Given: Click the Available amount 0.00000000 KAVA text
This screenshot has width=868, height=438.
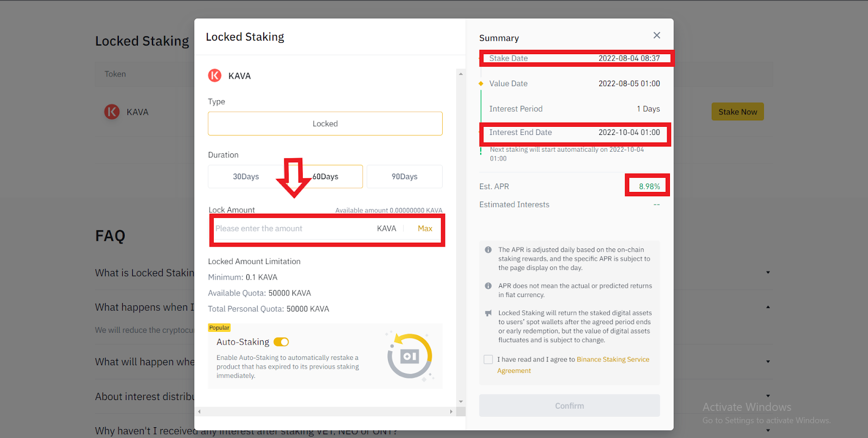Looking at the screenshot, I should 388,210.
